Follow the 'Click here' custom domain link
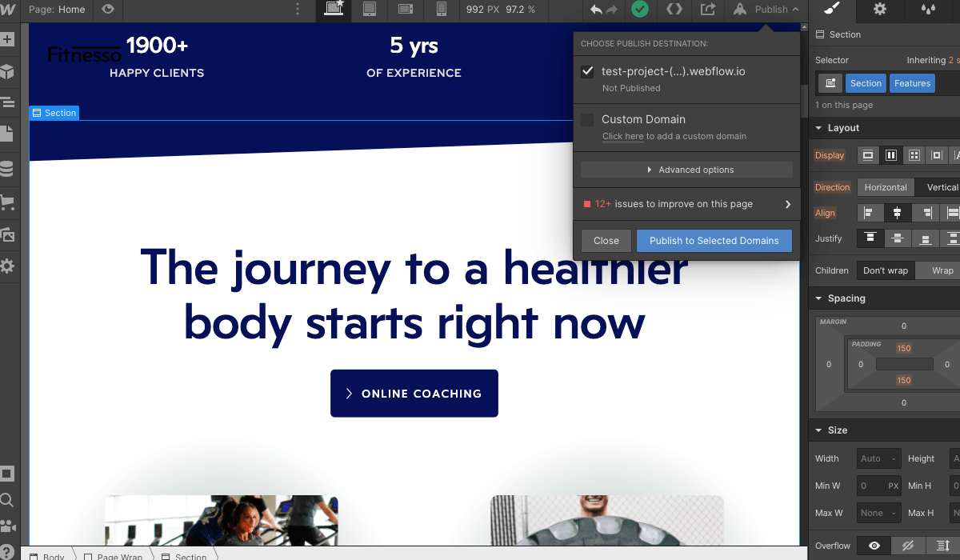Image resolution: width=960 pixels, height=560 pixels. pyautogui.click(x=623, y=136)
